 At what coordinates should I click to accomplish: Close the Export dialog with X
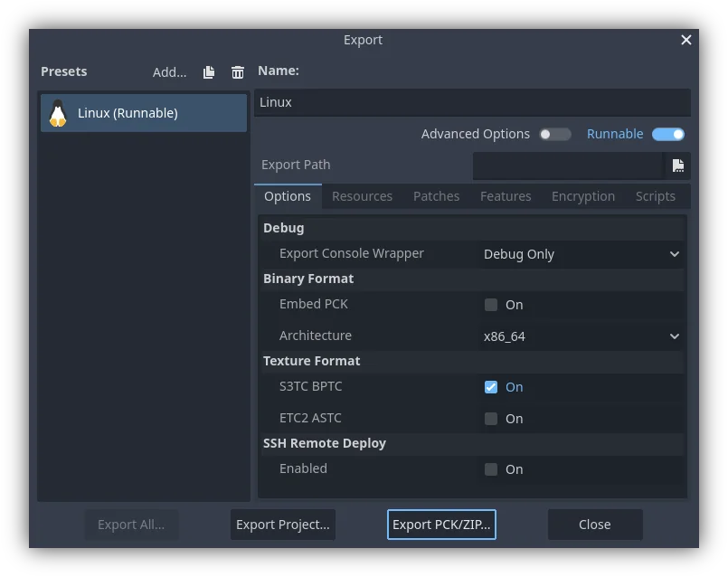(x=685, y=40)
